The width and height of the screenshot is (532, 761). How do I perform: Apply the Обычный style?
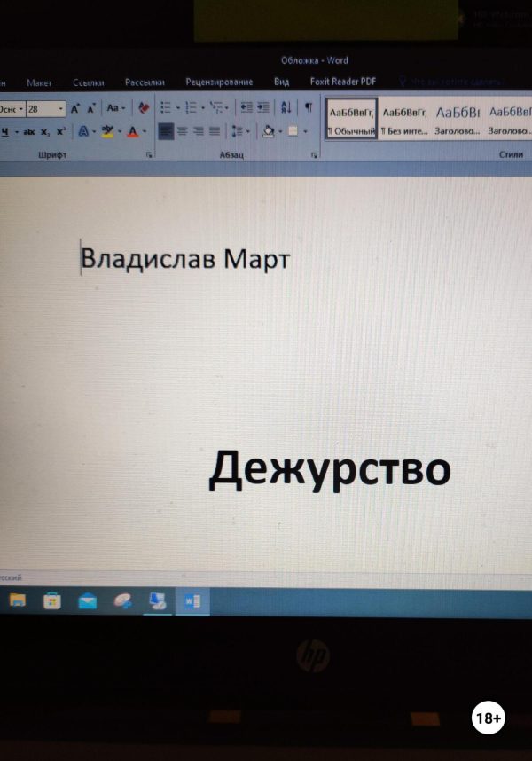[x=352, y=120]
